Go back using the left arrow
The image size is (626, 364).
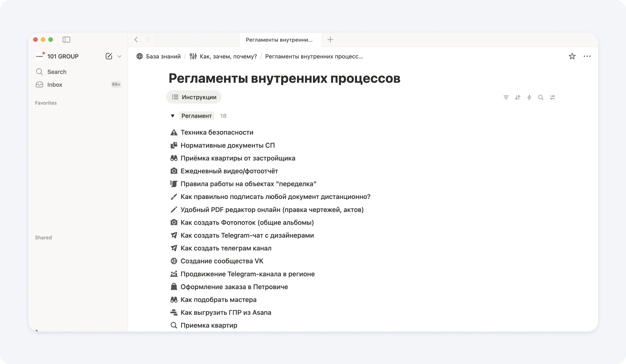tap(136, 40)
